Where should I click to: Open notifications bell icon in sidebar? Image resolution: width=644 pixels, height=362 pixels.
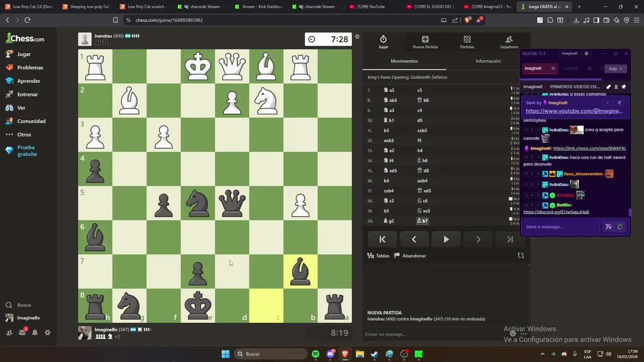[35, 332]
